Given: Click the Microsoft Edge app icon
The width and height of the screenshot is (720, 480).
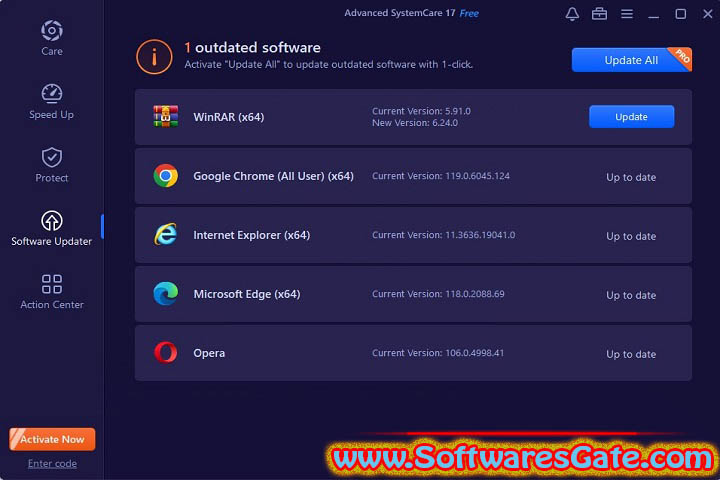Looking at the screenshot, I should (166, 294).
